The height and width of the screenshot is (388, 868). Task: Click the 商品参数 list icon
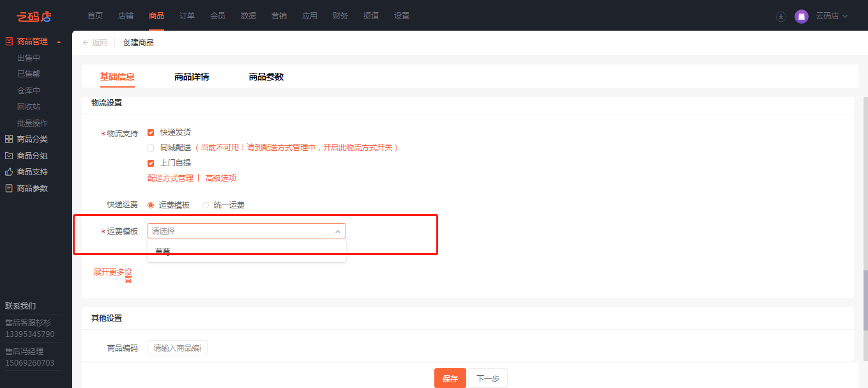pos(9,189)
